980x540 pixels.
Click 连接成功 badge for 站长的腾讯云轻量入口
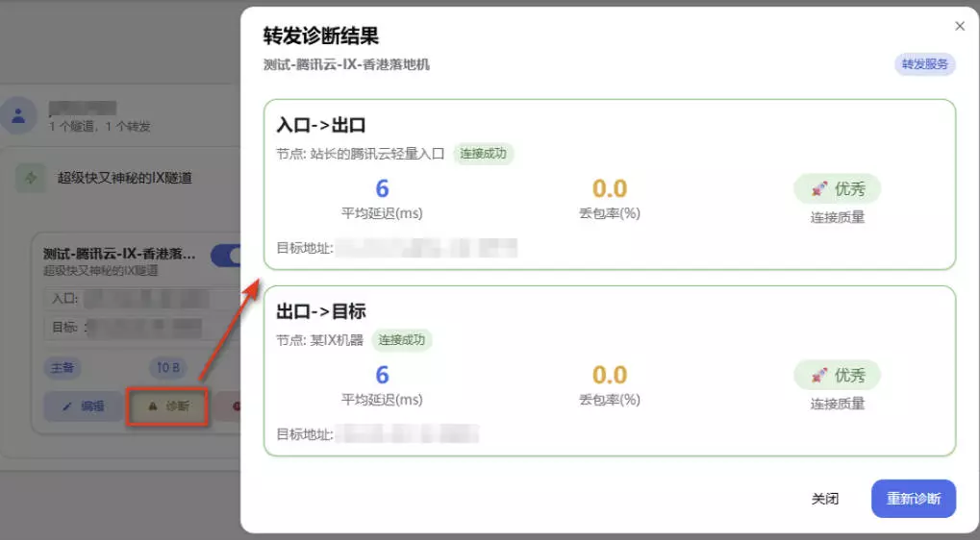[483, 153]
